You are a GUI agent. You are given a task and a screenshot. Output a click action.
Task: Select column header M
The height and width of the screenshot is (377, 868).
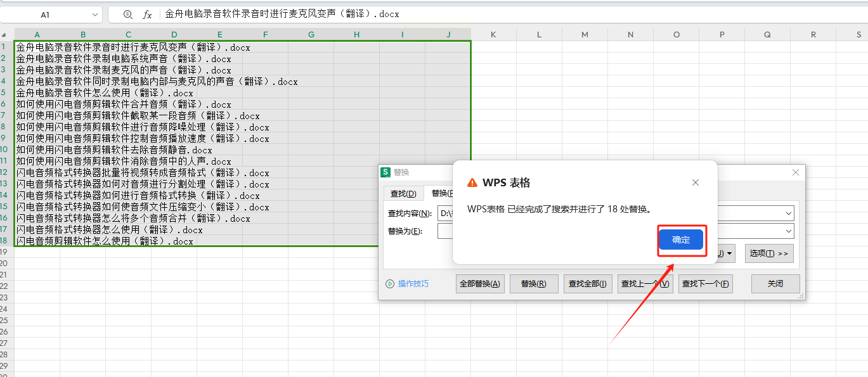(x=585, y=34)
